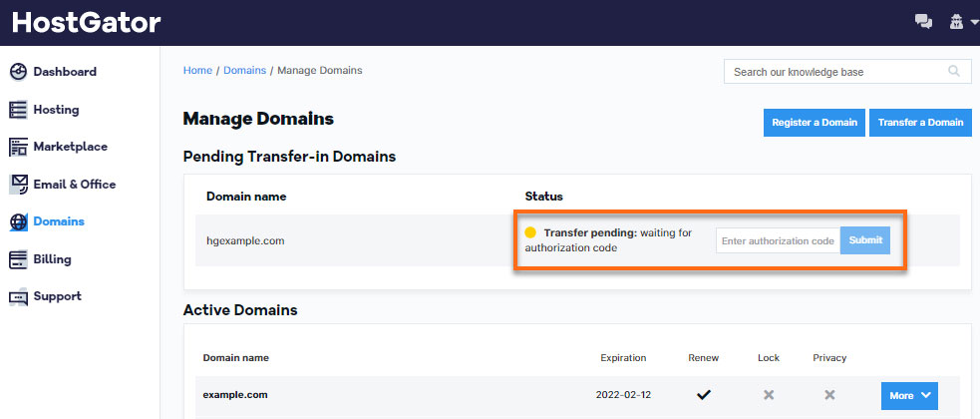
Task: Click the Active Domains heading
Action: pyautogui.click(x=240, y=310)
